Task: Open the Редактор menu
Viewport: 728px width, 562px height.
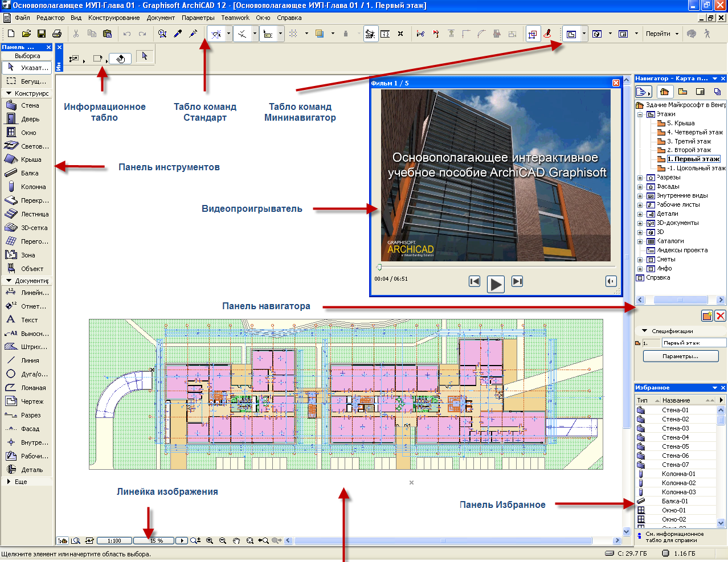Action: 51,18
